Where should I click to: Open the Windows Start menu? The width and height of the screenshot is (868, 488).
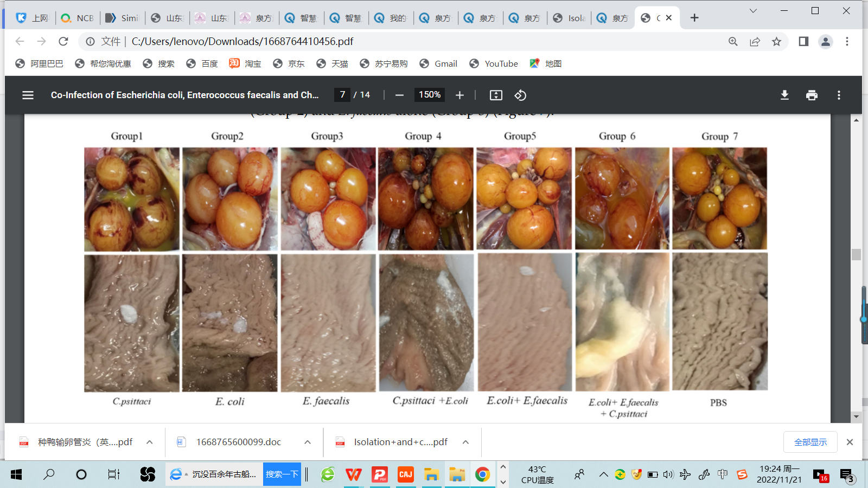tap(16, 474)
